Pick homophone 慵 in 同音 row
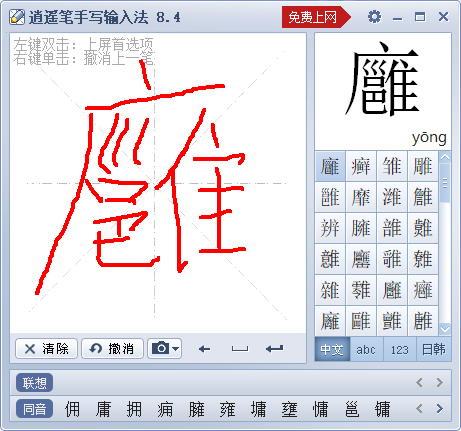The height and width of the screenshot is (431, 461). [320, 409]
